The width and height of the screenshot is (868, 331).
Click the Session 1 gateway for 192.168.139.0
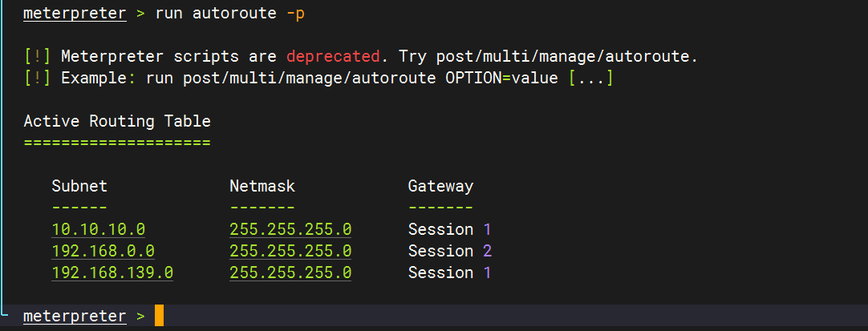(449, 272)
